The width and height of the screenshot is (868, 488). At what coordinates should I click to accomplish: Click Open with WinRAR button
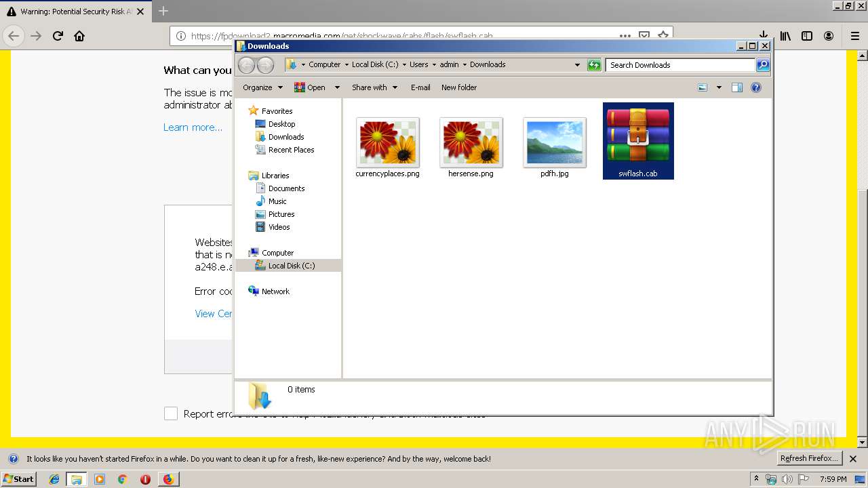tap(310, 87)
